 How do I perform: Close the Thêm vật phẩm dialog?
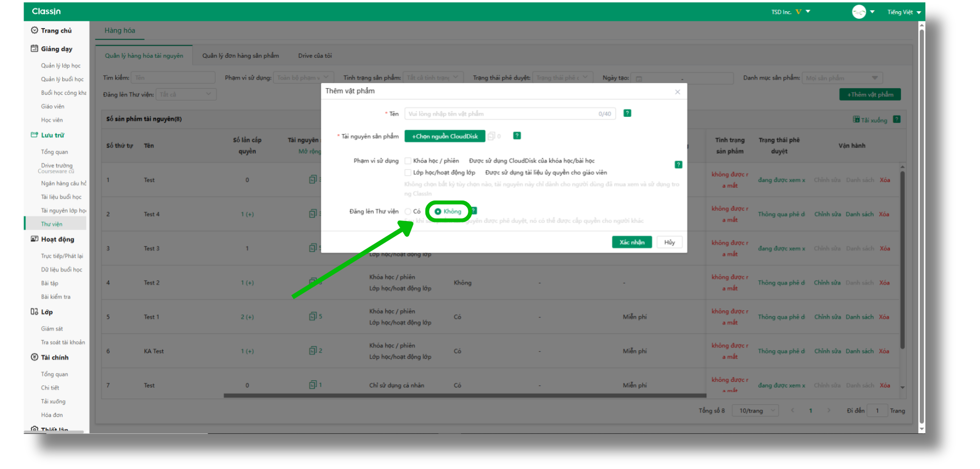pos(677,92)
